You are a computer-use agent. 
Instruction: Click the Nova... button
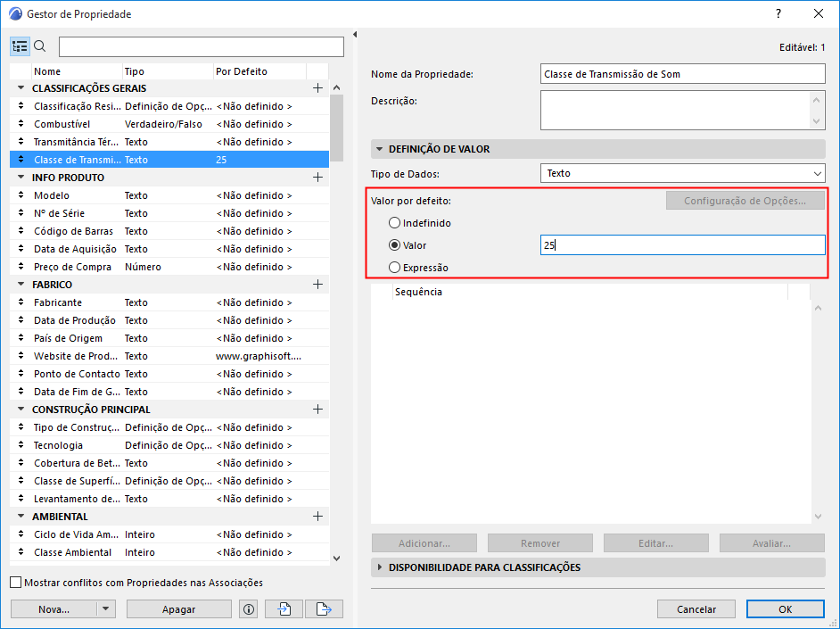54,609
